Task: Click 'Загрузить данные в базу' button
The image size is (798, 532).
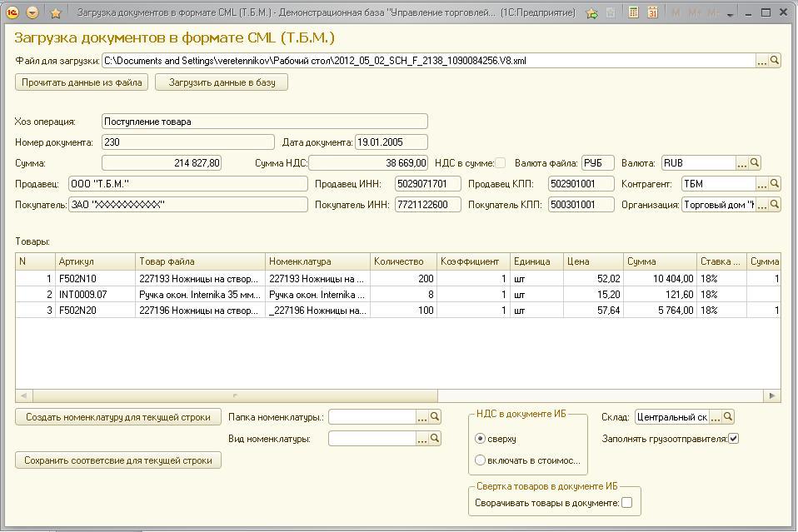Action: click(222, 82)
